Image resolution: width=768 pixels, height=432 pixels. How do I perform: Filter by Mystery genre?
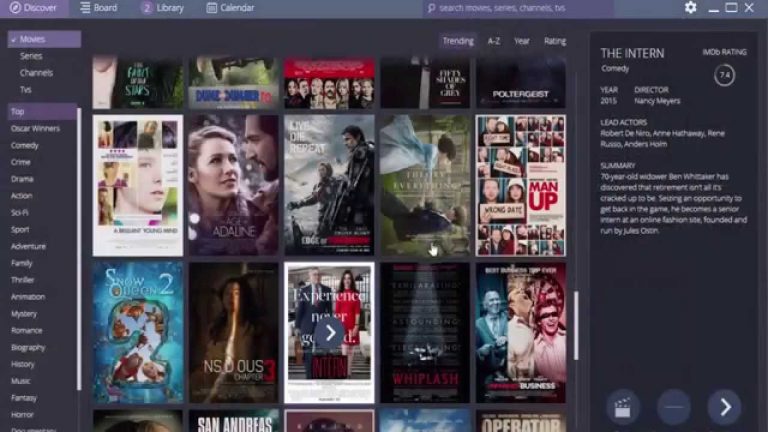click(x=24, y=313)
